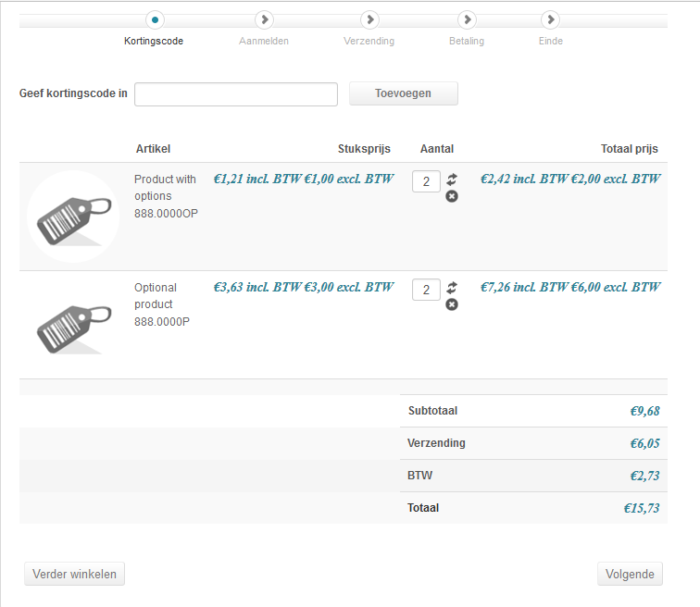
Task: Click refresh icon for Product with options
Action: (x=452, y=180)
